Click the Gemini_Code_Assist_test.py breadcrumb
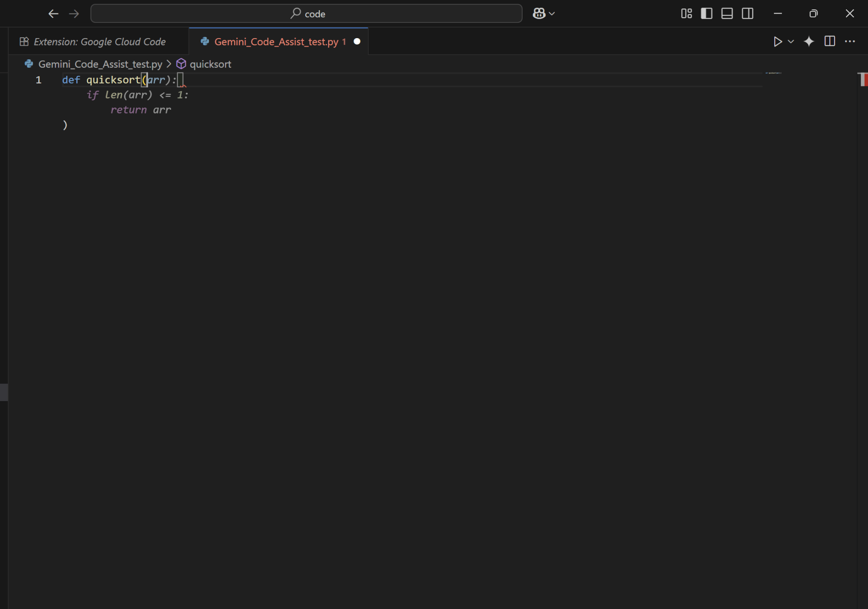 click(x=100, y=64)
